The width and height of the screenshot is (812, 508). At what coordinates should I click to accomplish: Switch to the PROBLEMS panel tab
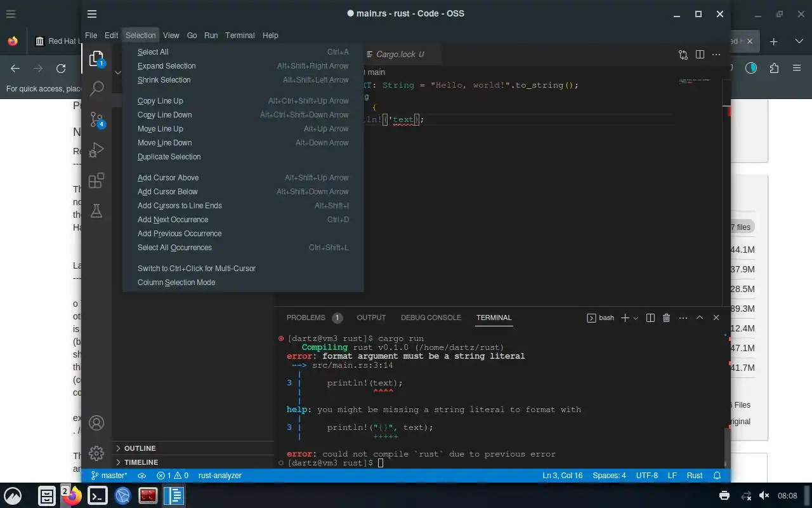pos(314,317)
